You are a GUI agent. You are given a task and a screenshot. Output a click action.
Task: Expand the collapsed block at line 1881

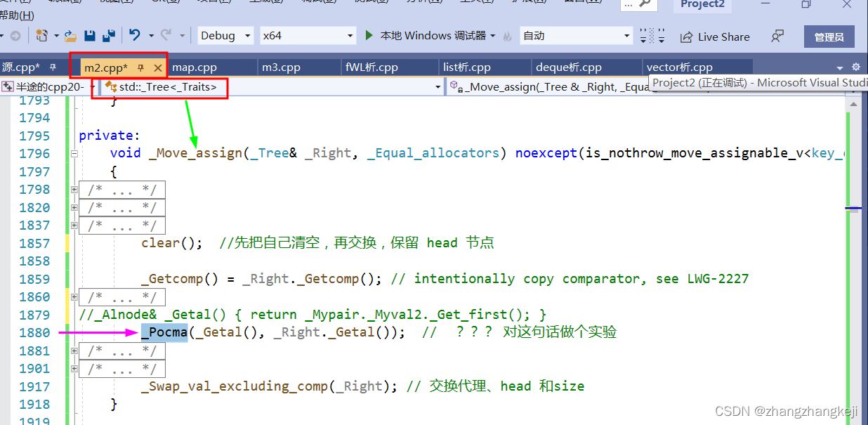click(x=74, y=351)
